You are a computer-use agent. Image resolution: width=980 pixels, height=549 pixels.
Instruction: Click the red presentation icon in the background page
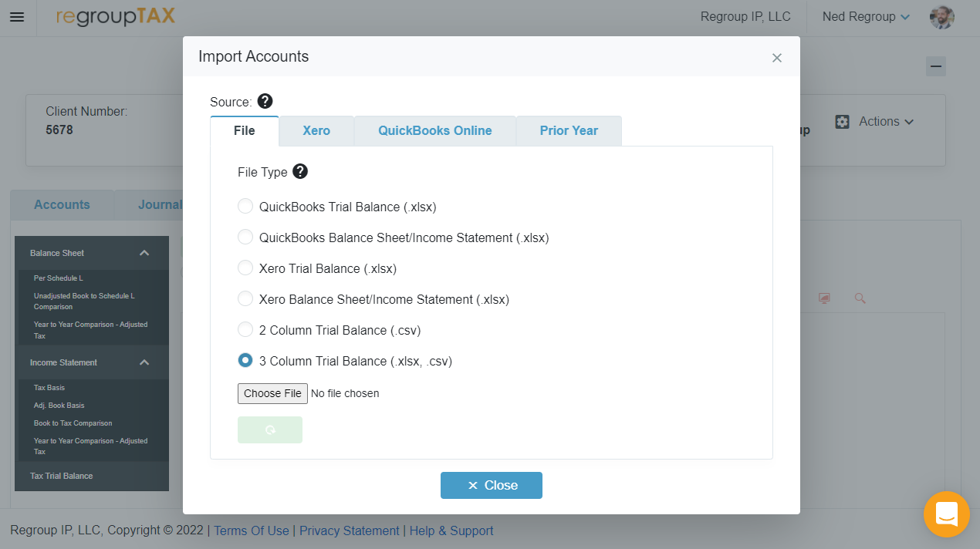[x=824, y=298]
